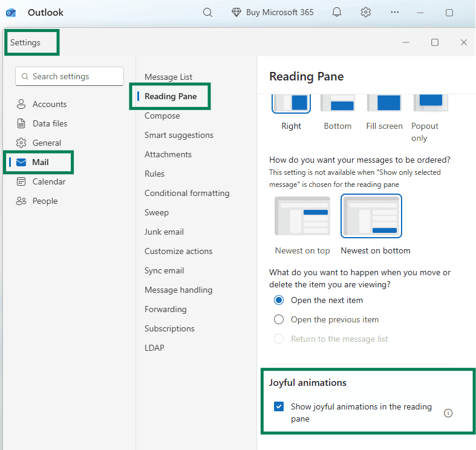Go to People settings category
Screen dimensions: 476x450
point(45,201)
